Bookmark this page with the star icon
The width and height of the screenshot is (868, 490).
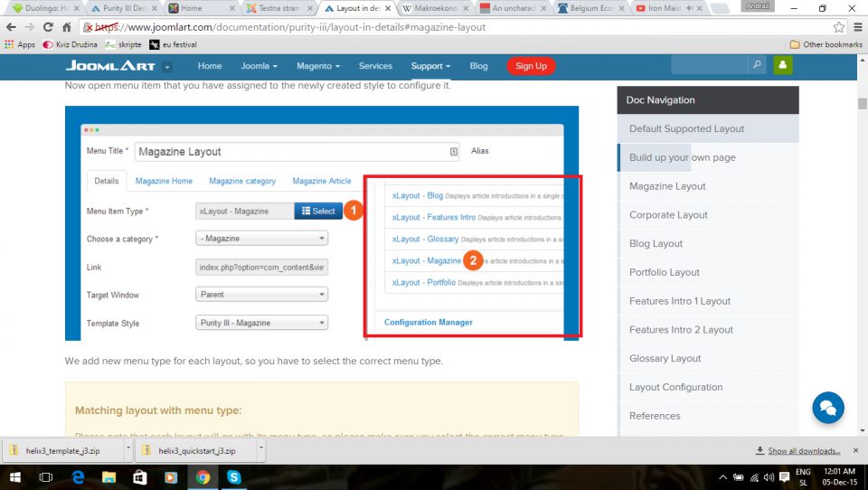(839, 26)
